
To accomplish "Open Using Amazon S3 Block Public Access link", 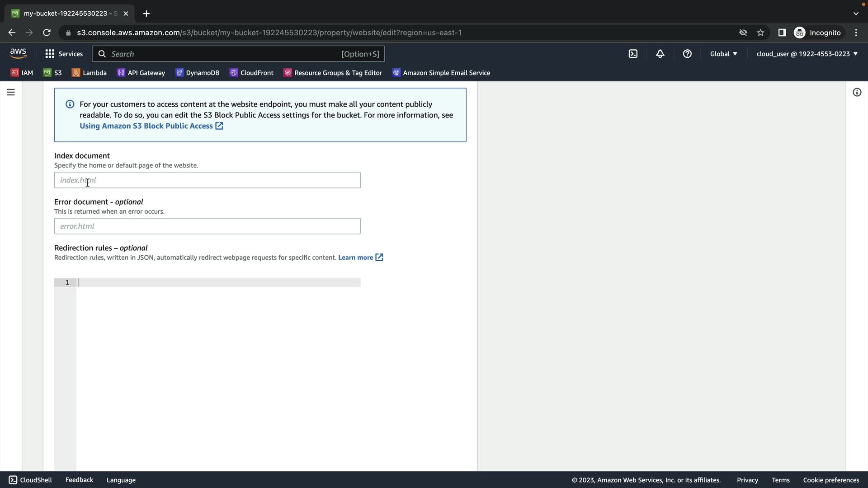I will pyautogui.click(x=146, y=126).
